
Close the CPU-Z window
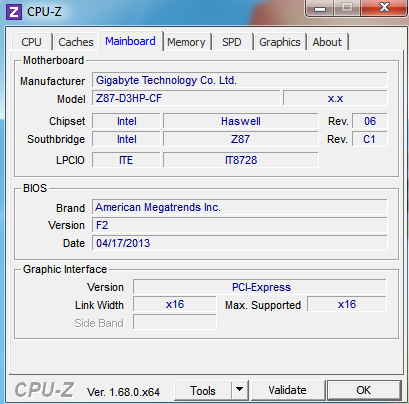(x=384, y=8)
